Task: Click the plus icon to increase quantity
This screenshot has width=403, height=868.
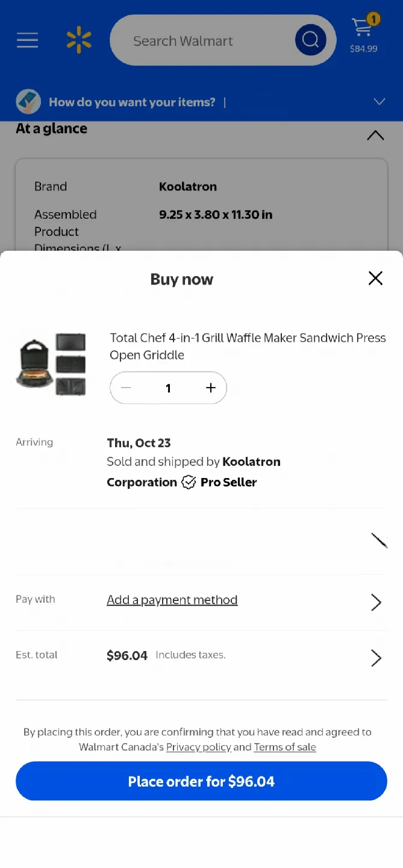Action: [x=210, y=388]
